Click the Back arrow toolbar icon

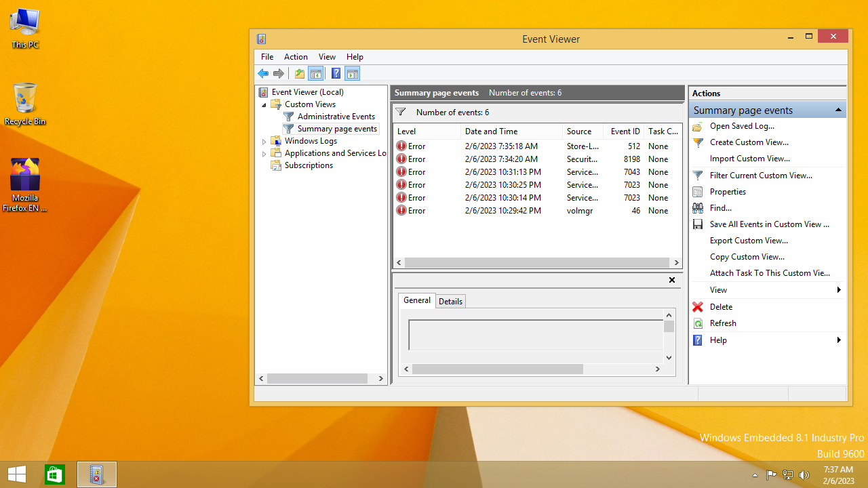click(263, 74)
